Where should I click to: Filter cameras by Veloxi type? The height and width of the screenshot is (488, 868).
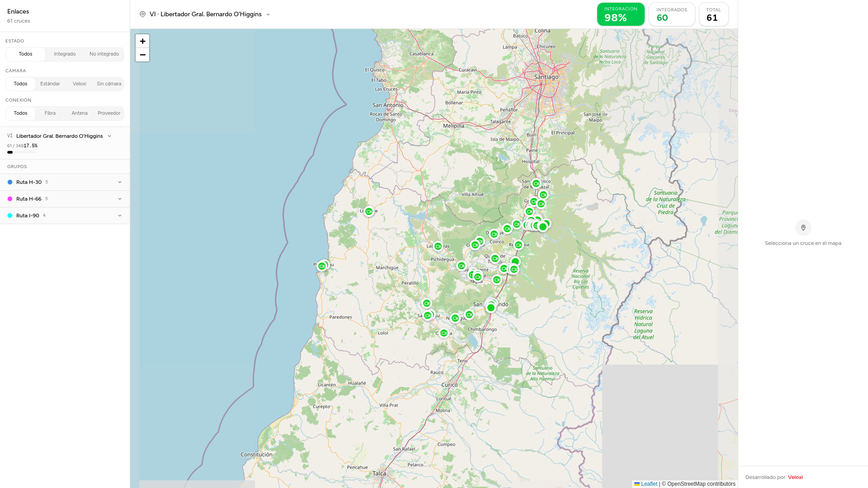80,84
